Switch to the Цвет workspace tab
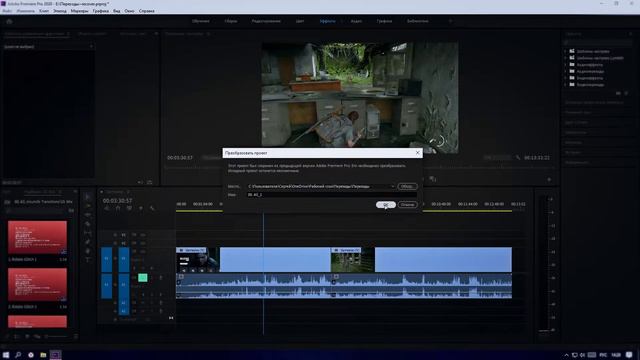 [x=300, y=21]
